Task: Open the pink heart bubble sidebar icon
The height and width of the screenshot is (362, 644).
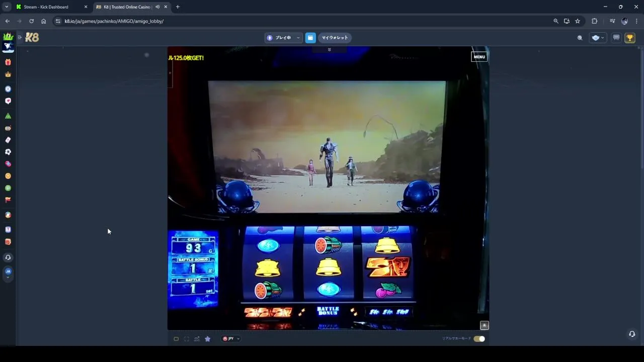Action: click(x=8, y=101)
